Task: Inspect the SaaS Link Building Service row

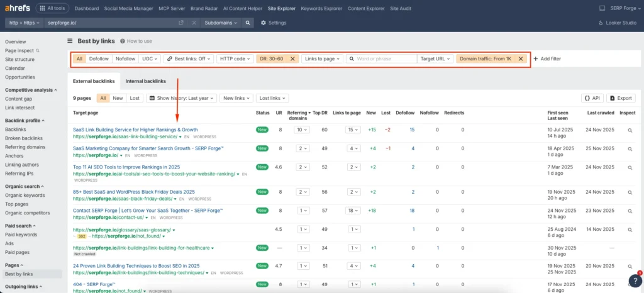Action: point(630,130)
